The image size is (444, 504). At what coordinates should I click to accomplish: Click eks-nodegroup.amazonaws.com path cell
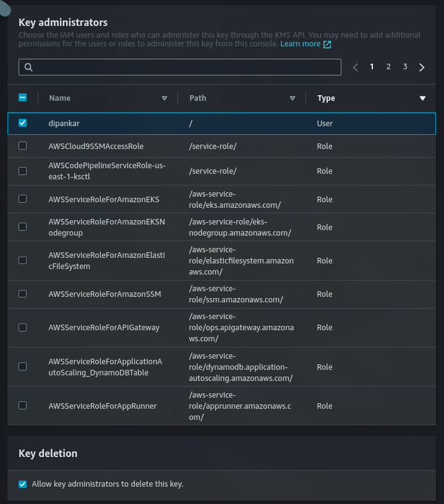(240, 227)
